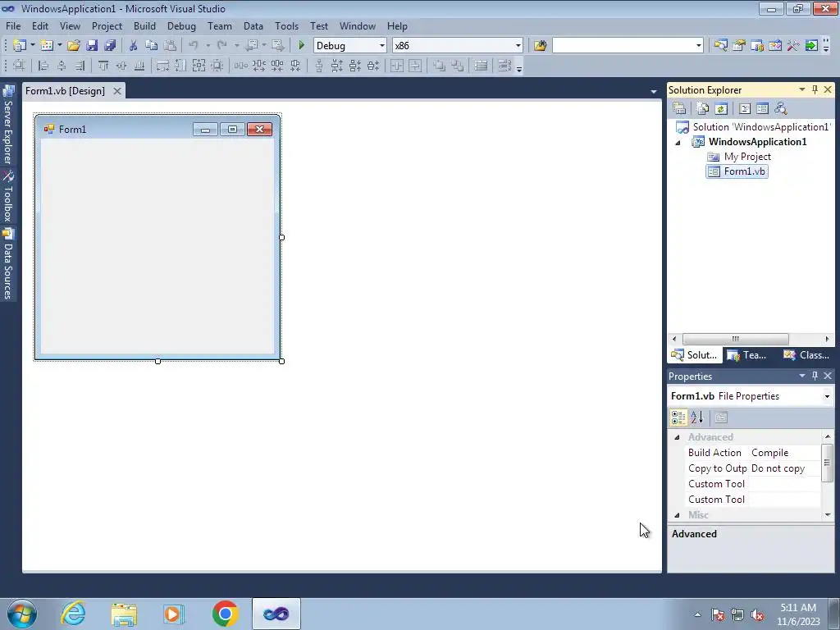Open Internet Explorer from the taskbar

(x=73, y=614)
